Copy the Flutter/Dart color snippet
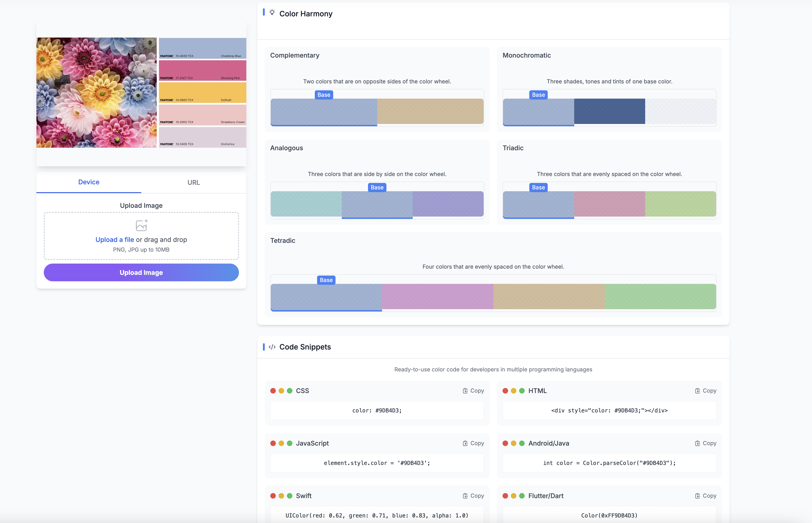The image size is (812, 523). pos(705,496)
